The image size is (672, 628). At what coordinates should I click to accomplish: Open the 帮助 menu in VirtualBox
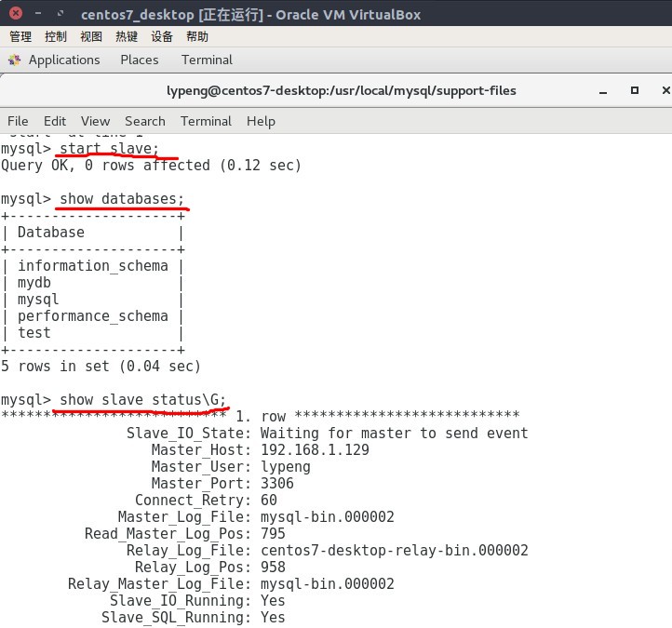click(197, 37)
